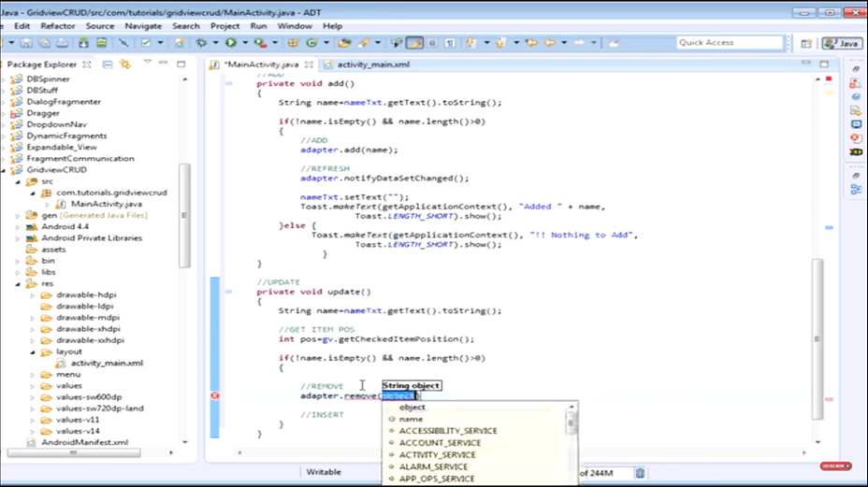This screenshot has width=868, height=487.
Task: Click the Back navigation arrow icon
Action: click(x=550, y=43)
